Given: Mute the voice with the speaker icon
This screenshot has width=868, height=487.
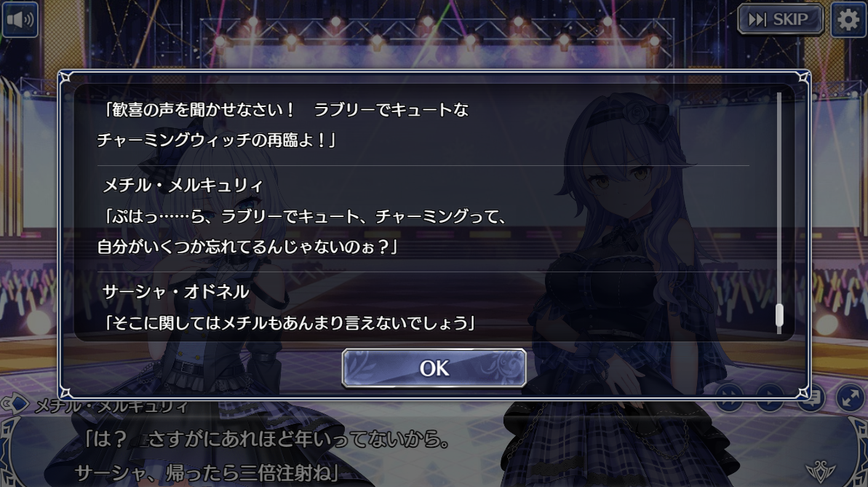Looking at the screenshot, I should [x=20, y=20].
